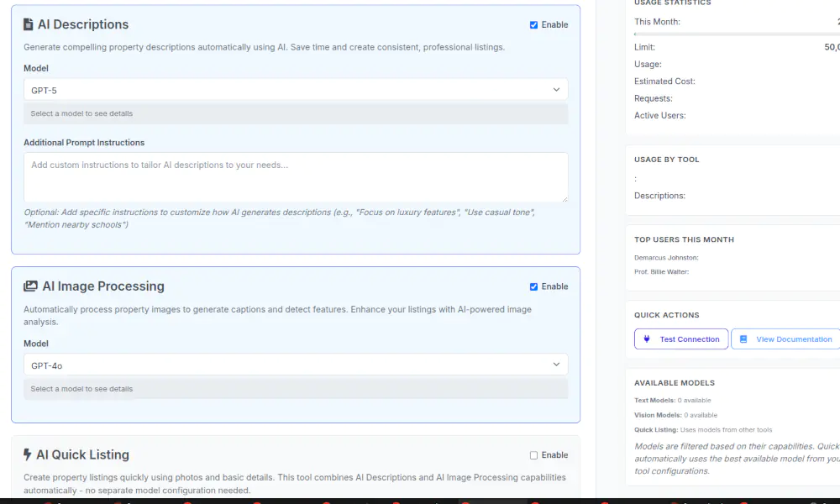The width and height of the screenshot is (840, 504).
Task: Enable the AI Quick Listing checkbox
Action: click(x=534, y=455)
